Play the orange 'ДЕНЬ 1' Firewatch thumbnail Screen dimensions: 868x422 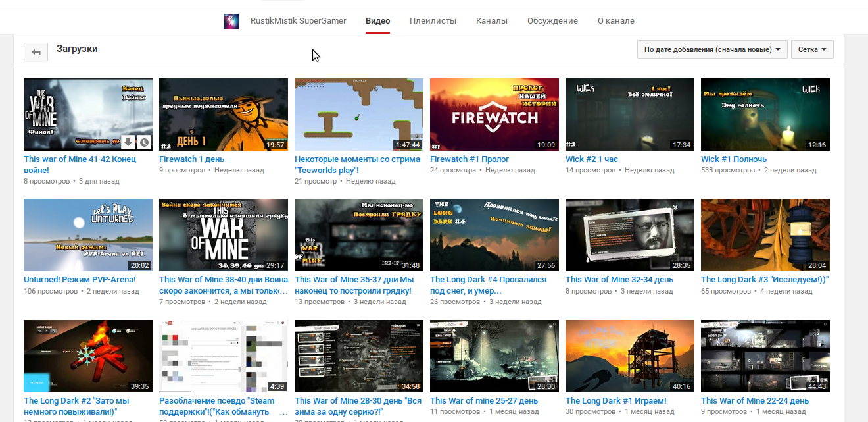point(224,115)
